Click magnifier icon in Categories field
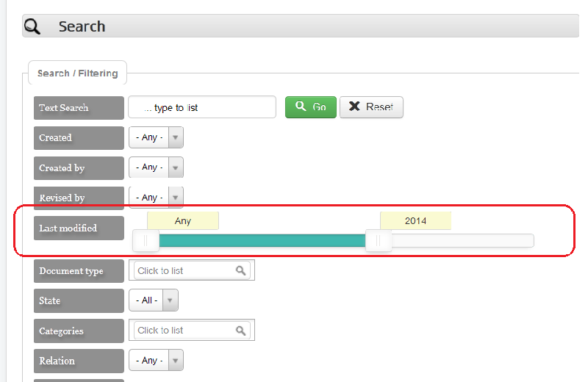 tap(241, 331)
